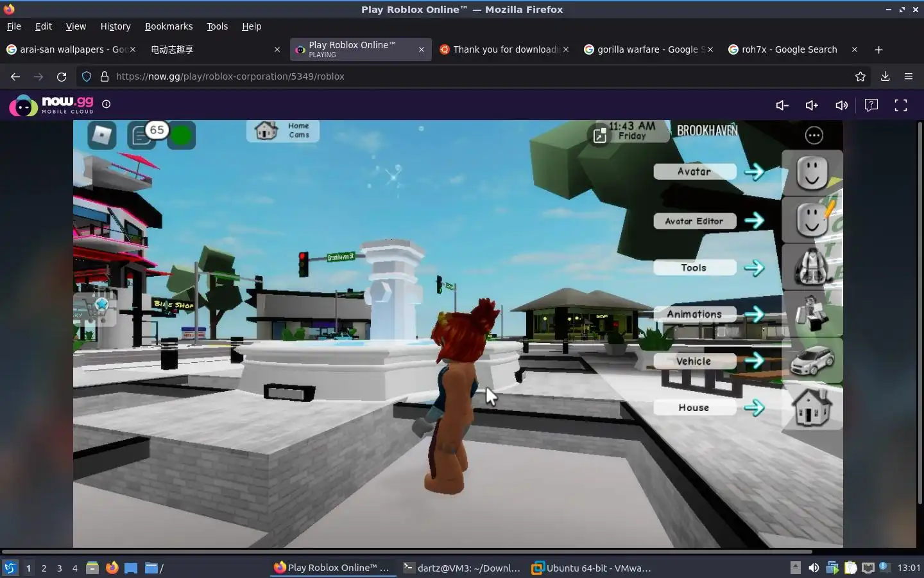Open Ubuntu 64-bit VMware taskbar entry
This screenshot has height=578, width=924.
[591, 568]
